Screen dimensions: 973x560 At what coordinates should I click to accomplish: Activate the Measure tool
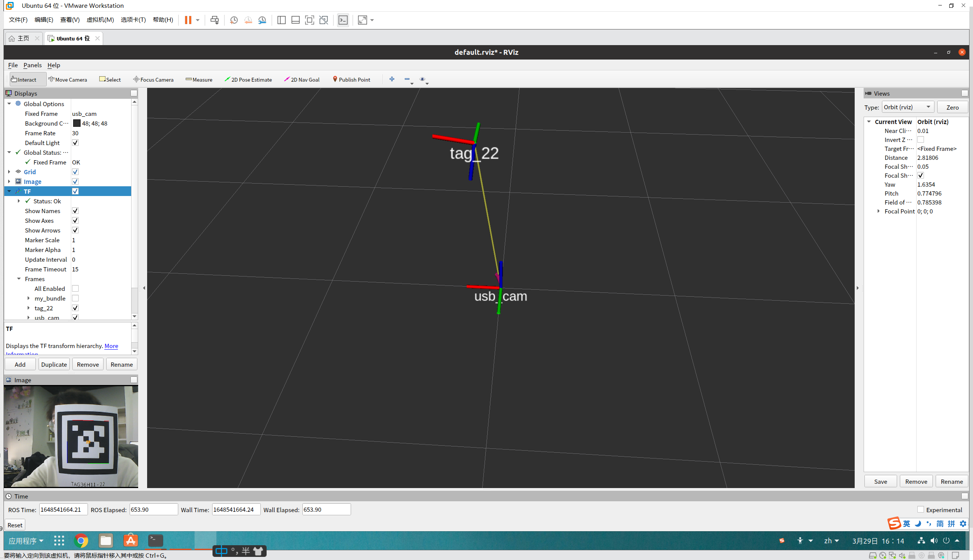click(199, 79)
